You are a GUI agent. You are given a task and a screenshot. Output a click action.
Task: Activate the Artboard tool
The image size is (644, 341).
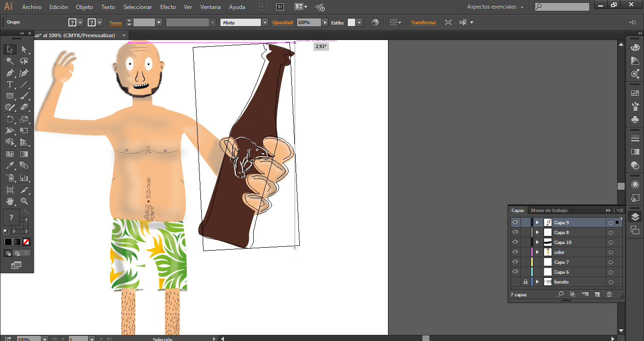[x=9, y=190]
